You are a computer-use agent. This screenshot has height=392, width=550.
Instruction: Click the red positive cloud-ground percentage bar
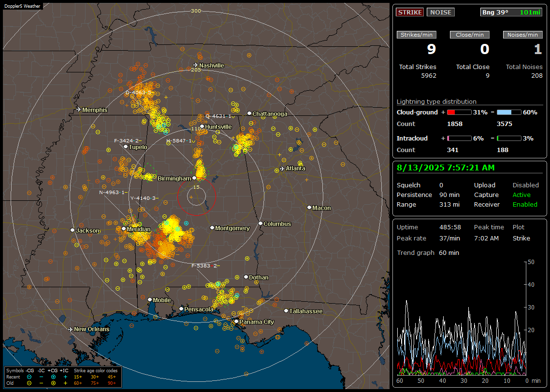[459, 112]
